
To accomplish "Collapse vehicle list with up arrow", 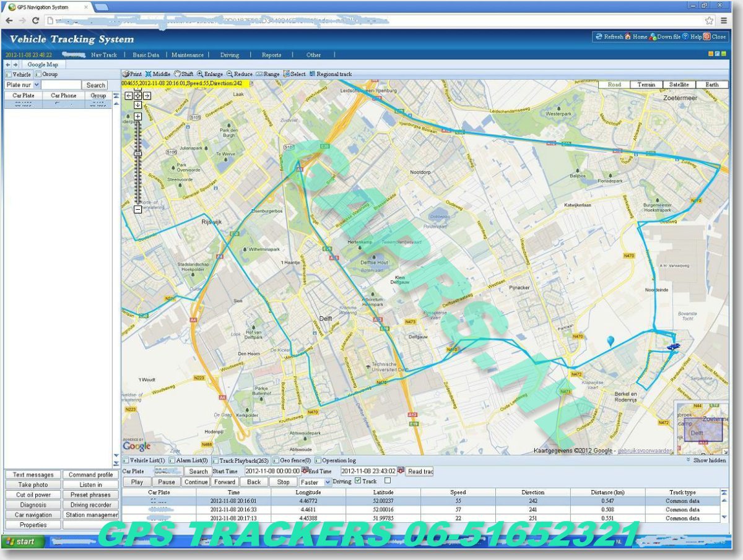I will [x=116, y=96].
